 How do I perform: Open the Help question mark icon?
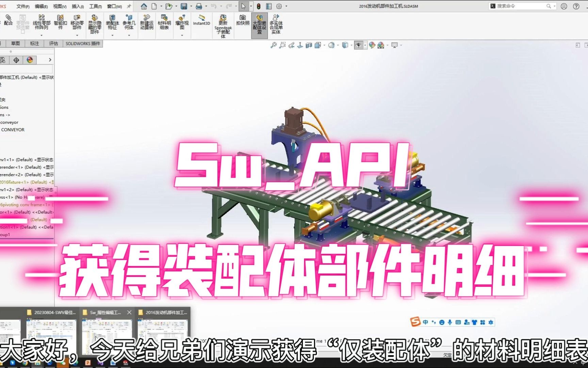tap(576, 6)
